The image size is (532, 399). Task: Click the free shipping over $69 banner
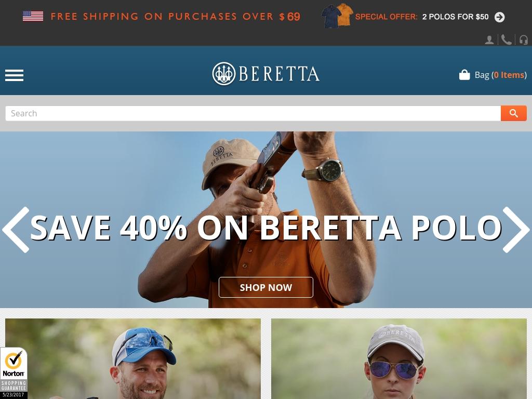pos(176,16)
